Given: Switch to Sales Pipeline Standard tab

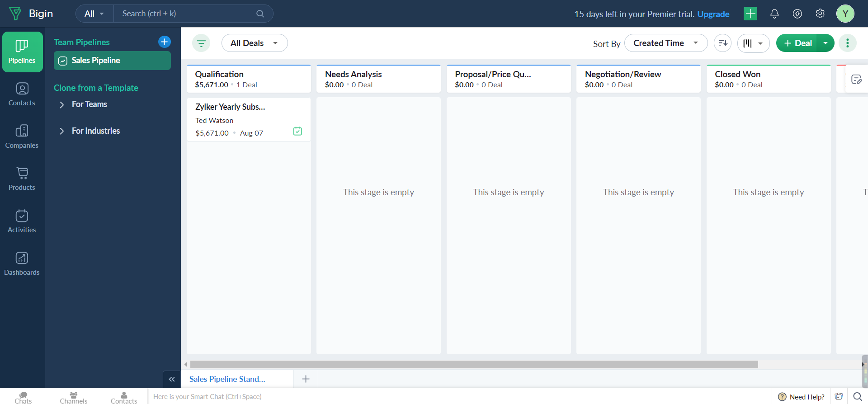Looking at the screenshot, I should pyautogui.click(x=227, y=379).
